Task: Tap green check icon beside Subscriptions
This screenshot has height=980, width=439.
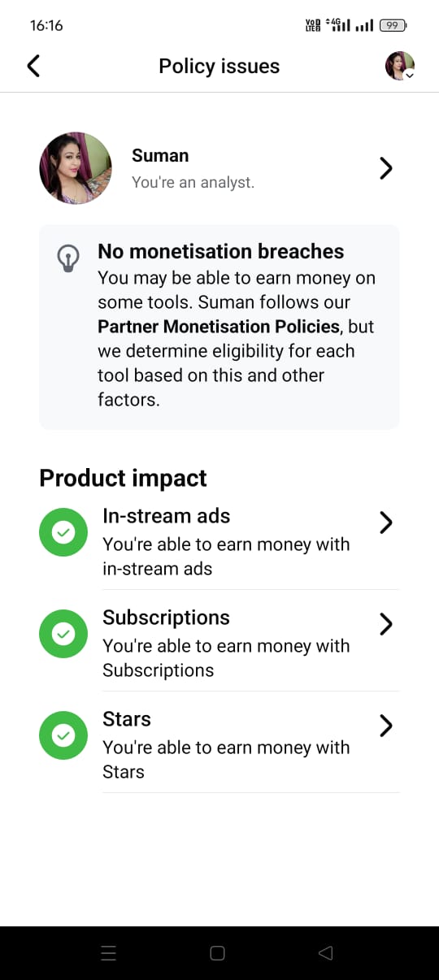Action: [x=63, y=634]
